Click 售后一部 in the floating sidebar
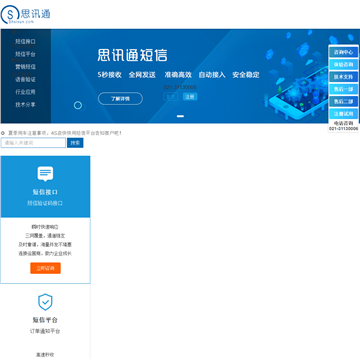The image size is (360, 360). (343, 89)
